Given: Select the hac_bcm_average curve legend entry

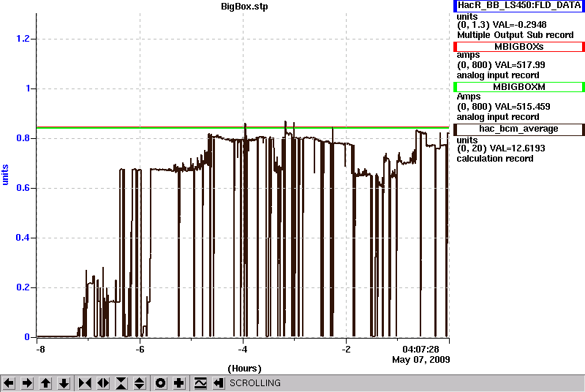Looking at the screenshot, I should point(519,129).
